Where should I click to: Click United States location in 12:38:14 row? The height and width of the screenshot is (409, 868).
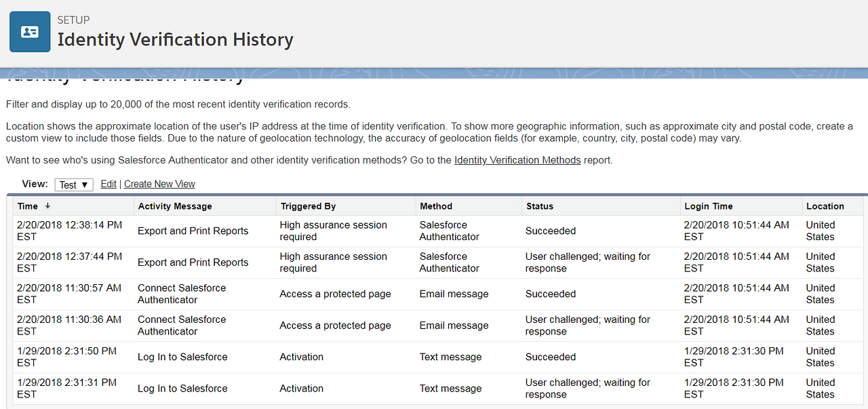click(x=821, y=231)
